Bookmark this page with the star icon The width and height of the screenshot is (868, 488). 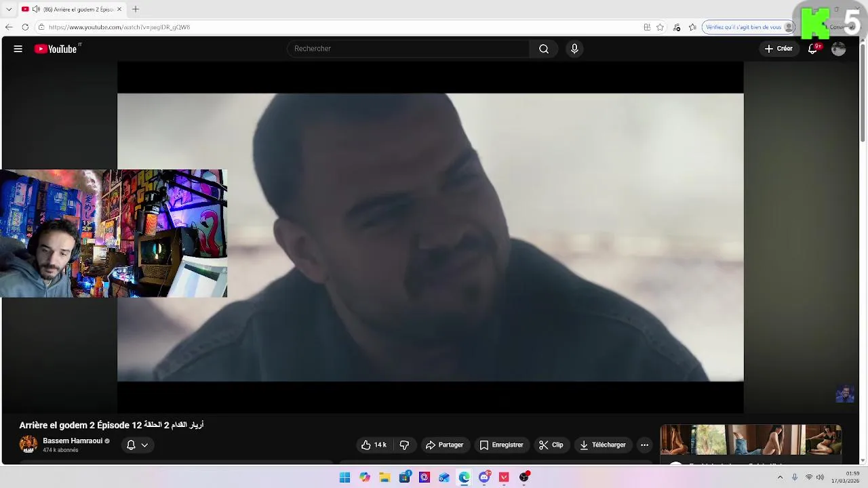click(660, 27)
